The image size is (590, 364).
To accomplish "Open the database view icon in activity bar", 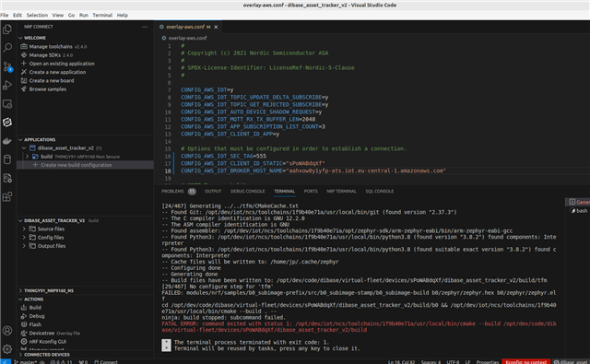I will click(x=7, y=159).
